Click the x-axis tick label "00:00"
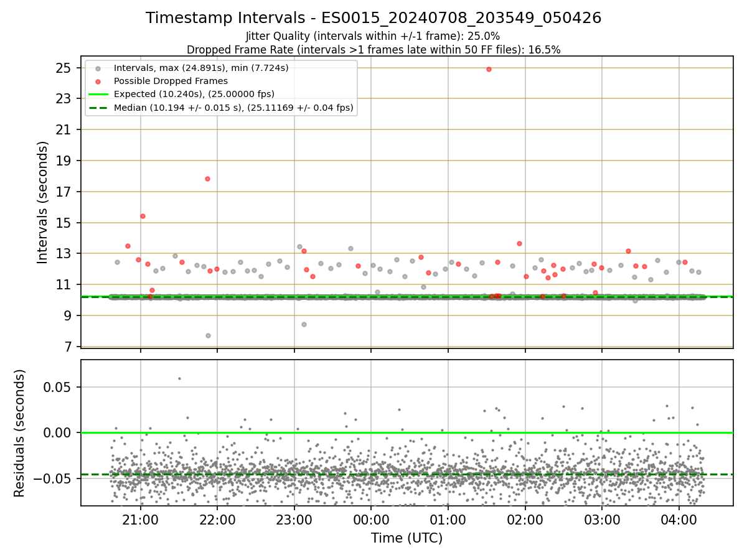Image resolution: width=747 pixels, height=560 pixels. click(371, 519)
